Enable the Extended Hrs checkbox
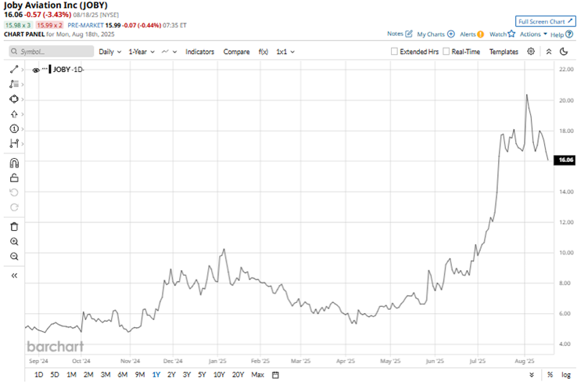This screenshot has width=588, height=389. [x=394, y=51]
